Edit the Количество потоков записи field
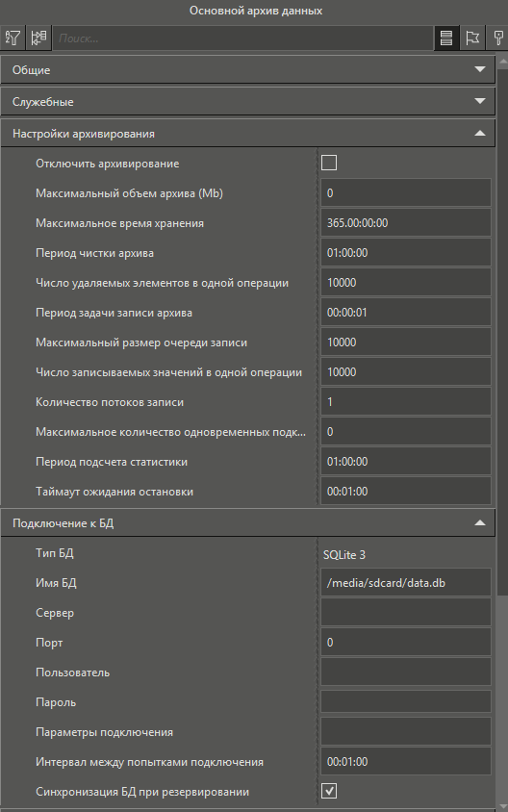Screen dimensions: 508x812 [x=405, y=402]
